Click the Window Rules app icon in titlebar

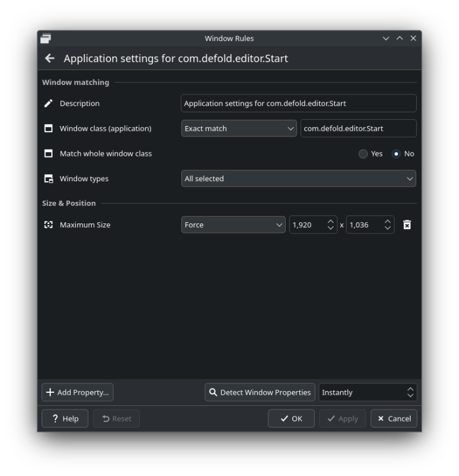point(45,38)
